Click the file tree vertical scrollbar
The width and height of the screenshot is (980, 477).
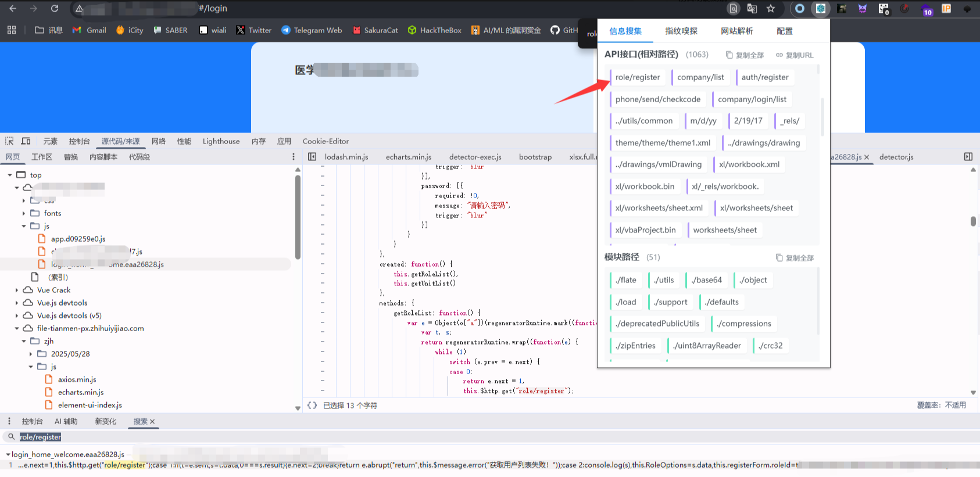[298, 218]
